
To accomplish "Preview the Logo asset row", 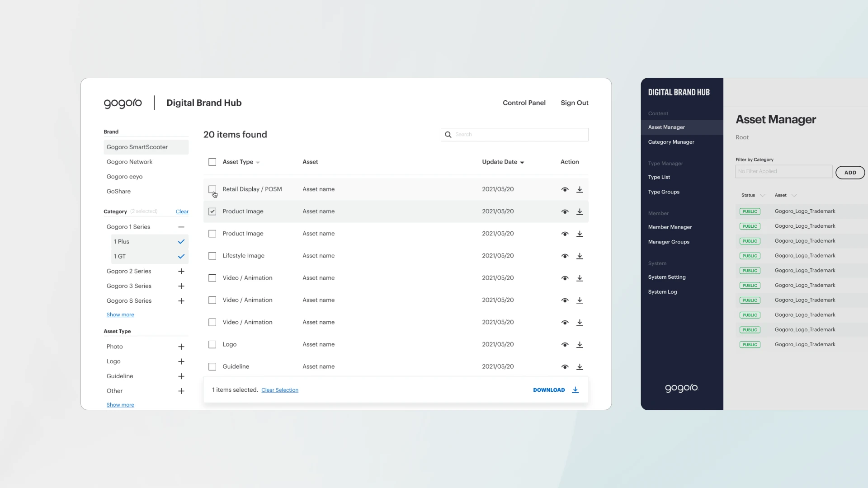I will point(565,344).
